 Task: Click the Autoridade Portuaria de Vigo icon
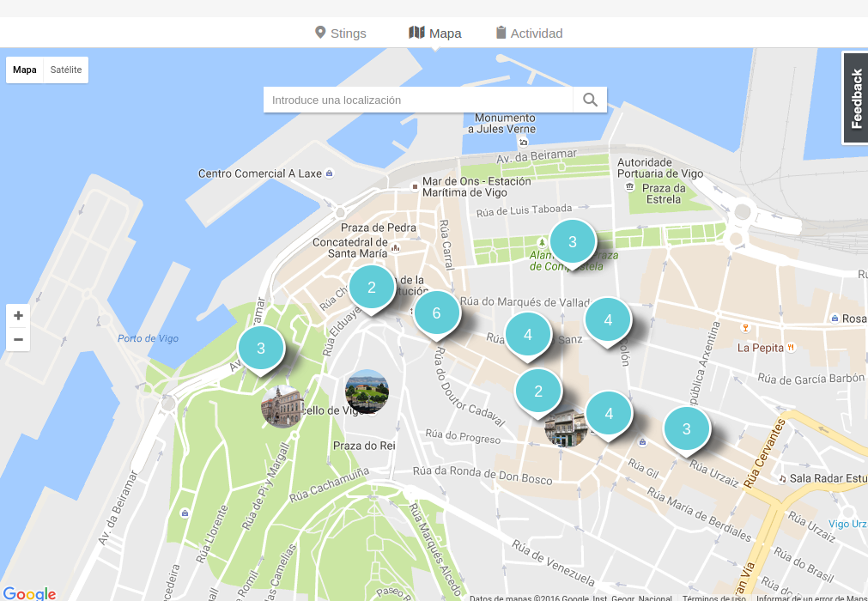629,187
